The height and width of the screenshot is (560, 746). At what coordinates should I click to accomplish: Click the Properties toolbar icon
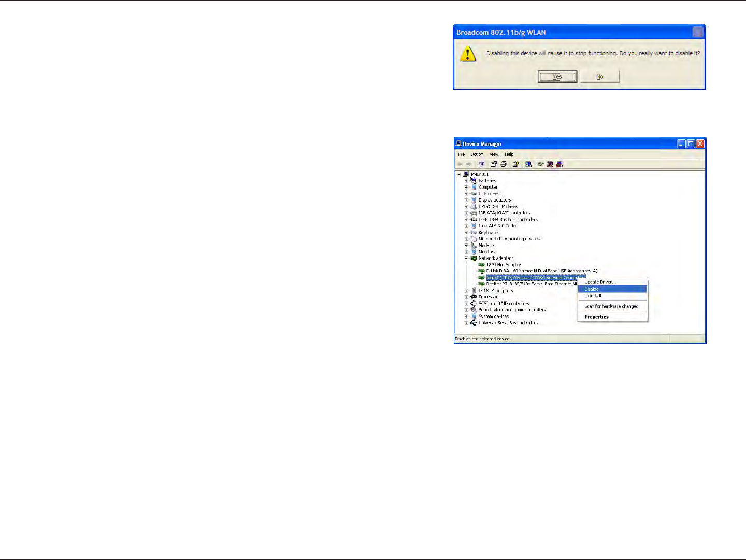point(494,164)
